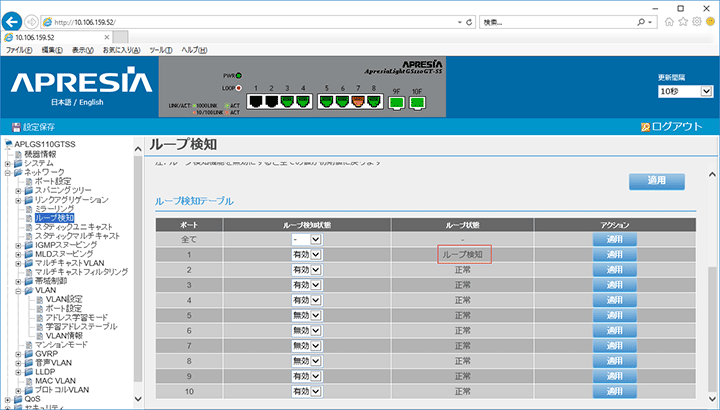Screen dimensions: 720x410
Task: Open the ツール(T) menu
Action: click(160, 50)
